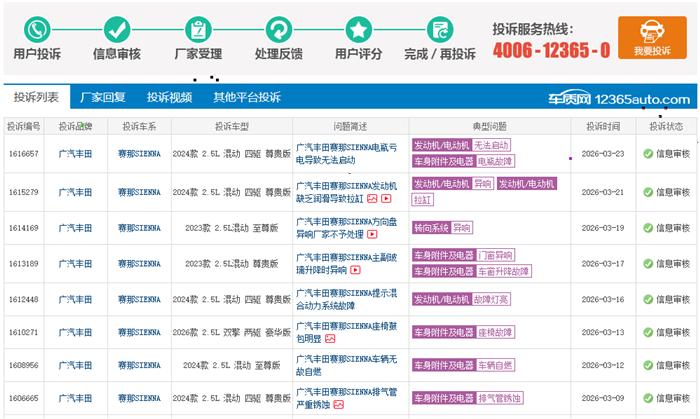
Task: Switch to 厂家回复 tab
Action: [x=103, y=98]
